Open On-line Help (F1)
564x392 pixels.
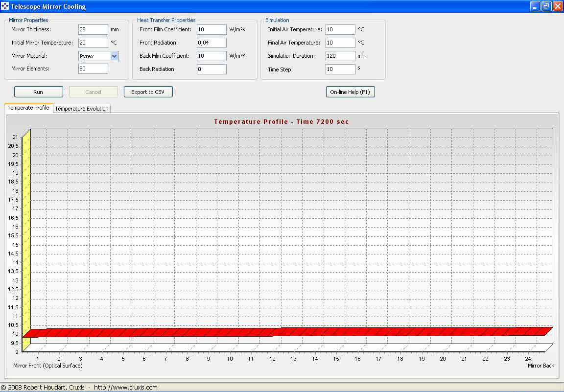[350, 92]
